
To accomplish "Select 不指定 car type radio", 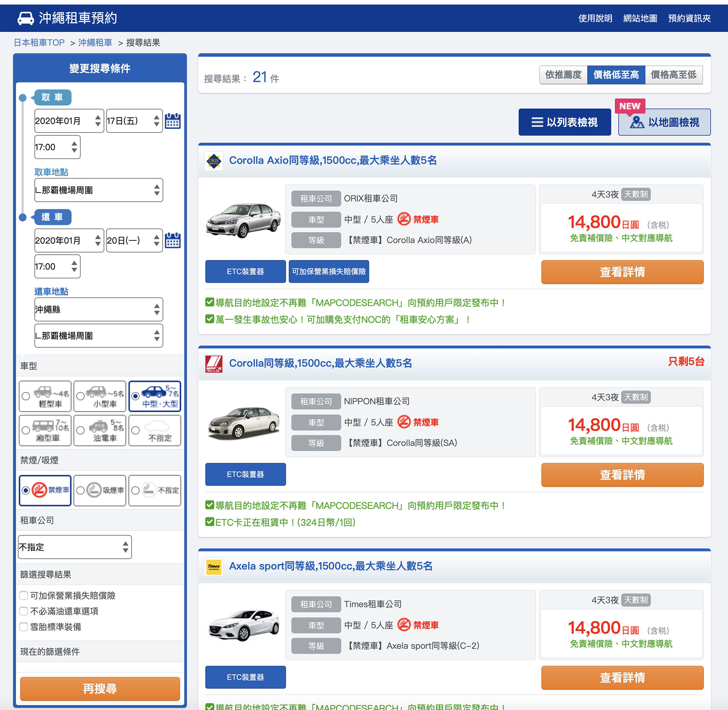I will (x=136, y=430).
